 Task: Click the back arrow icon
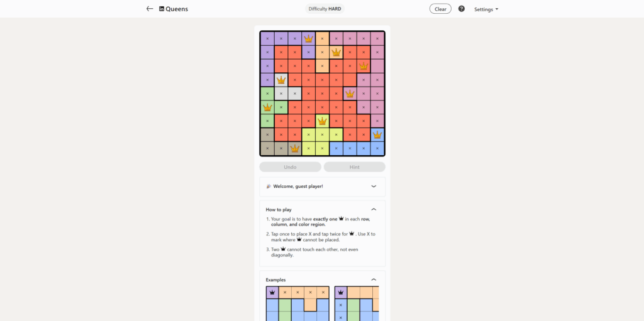[150, 9]
